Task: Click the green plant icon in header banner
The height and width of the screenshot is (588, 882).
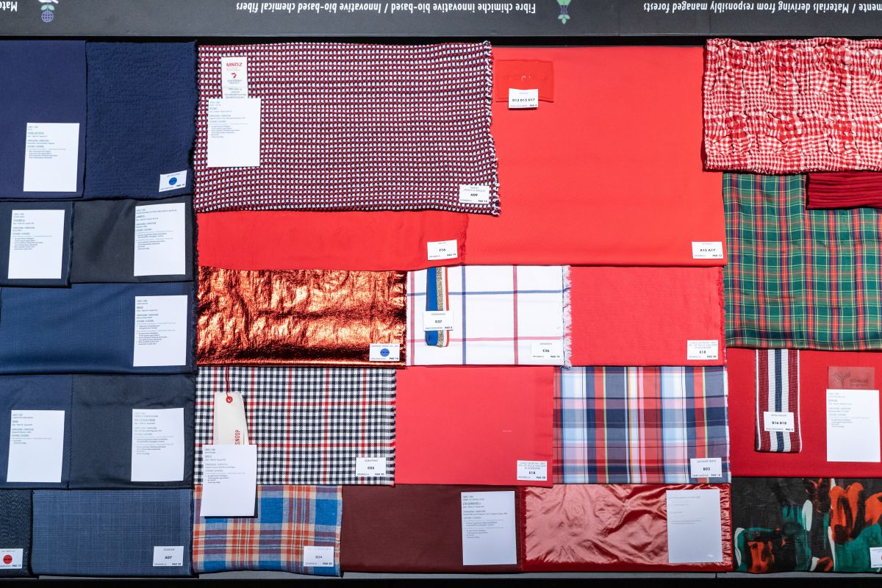Action: tap(564, 10)
